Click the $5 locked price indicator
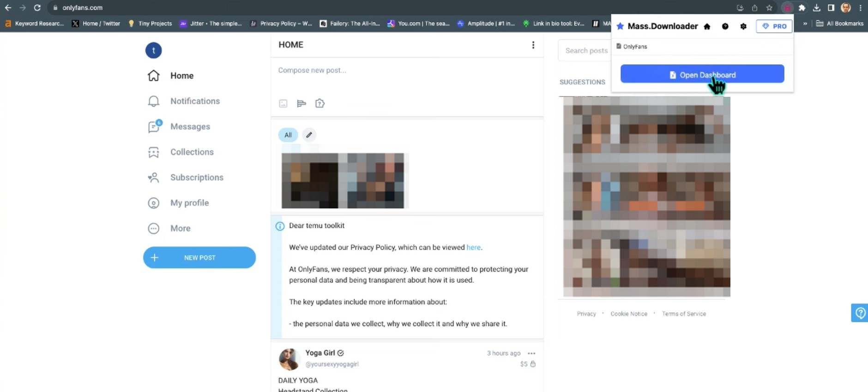The image size is (868, 392). tap(528, 364)
